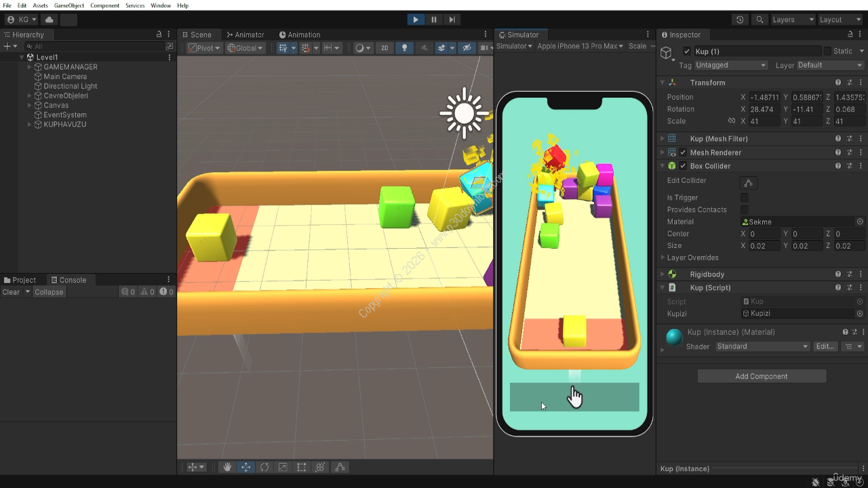This screenshot has height=488, width=868.
Task: Select the Rect tool in Scene toolbar
Action: [x=302, y=467]
